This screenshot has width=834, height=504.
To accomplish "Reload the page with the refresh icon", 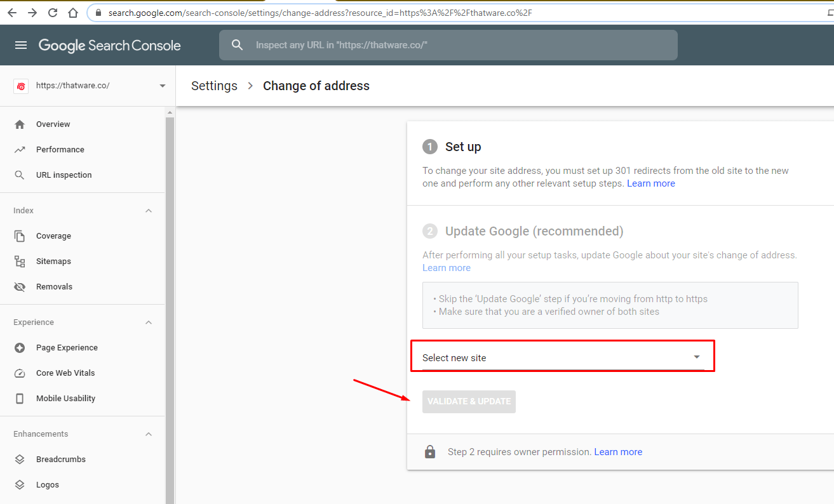I will (x=53, y=13).
